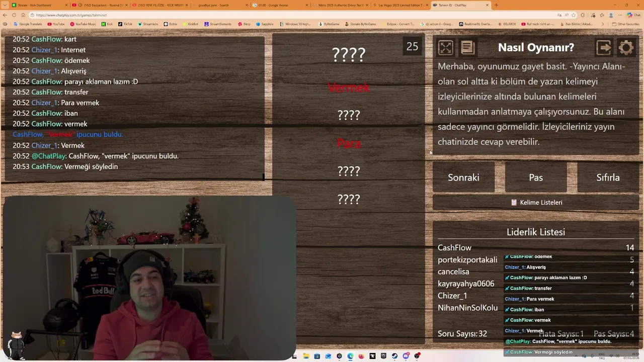This screenshot has height=362, width=644.
Task: Launch Microsoft Store from the taskbar
Action: (x=317, y=356)
